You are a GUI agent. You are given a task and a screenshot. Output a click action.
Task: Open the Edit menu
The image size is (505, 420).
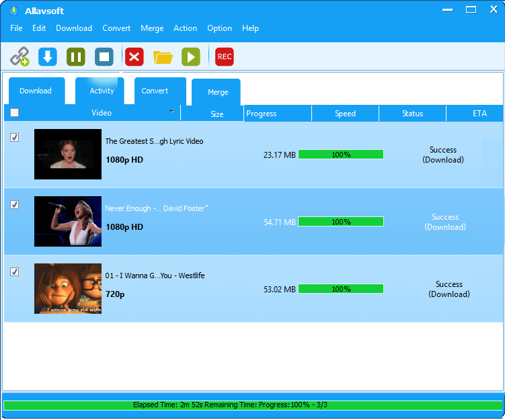pos(39,28)
